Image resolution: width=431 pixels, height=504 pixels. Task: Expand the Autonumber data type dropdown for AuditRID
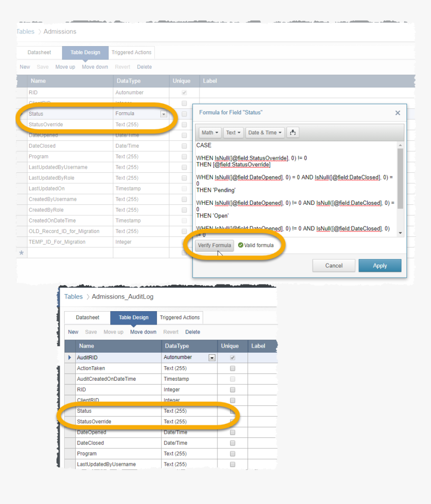tap(212, 358)
